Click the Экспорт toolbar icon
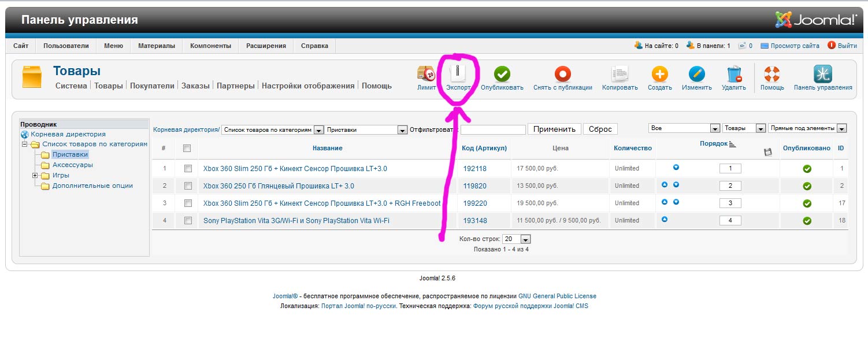 (458, 73)
